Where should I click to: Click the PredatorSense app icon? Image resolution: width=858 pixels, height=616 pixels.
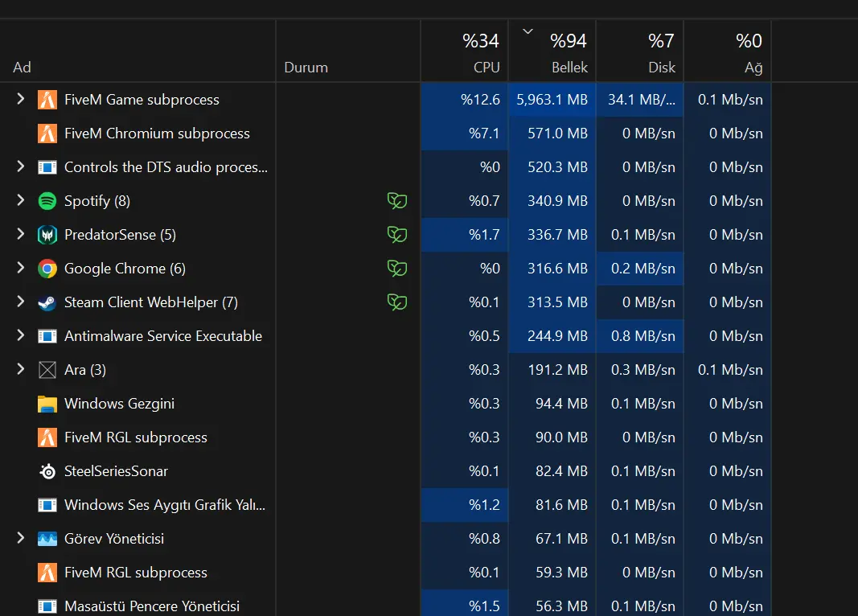coord(47,236)
